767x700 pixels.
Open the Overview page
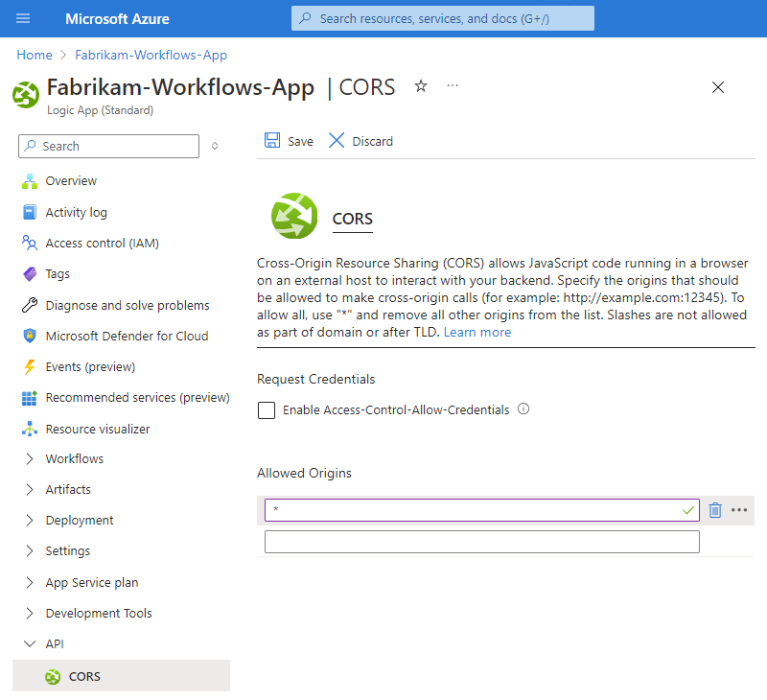pyautogui.click(x=70, y=180)
